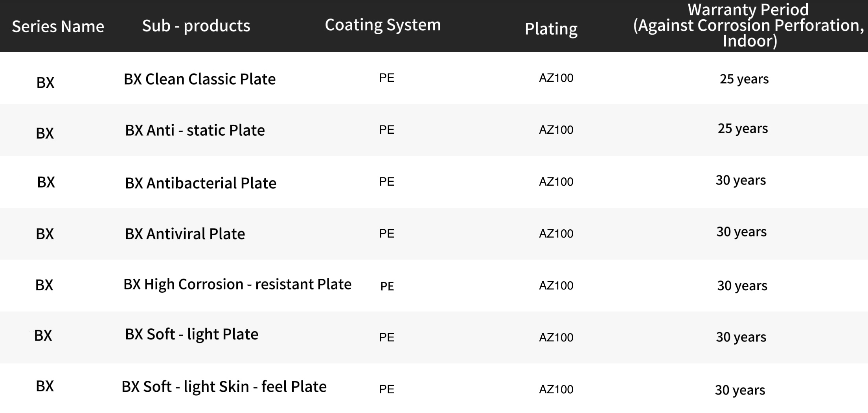Select 25 years for Anti - static Plate

coord(743,129)
